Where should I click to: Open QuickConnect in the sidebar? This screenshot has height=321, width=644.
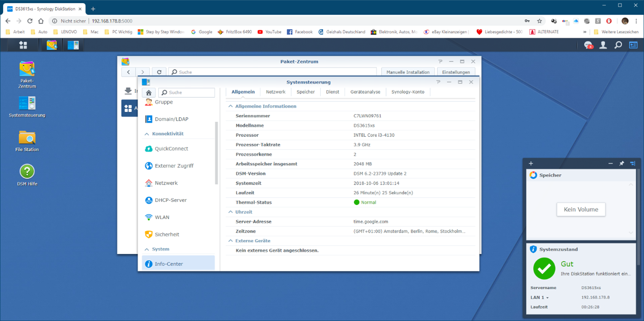point(171,149)
